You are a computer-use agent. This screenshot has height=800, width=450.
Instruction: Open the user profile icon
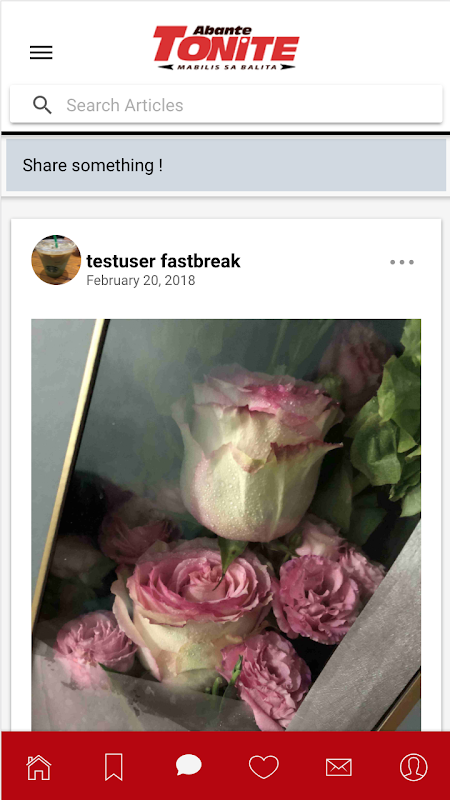coord(413,767)
